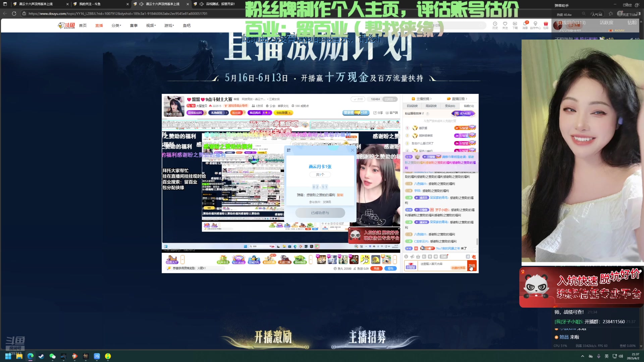
Task: Open Windows Start menu
Action: 8,356
